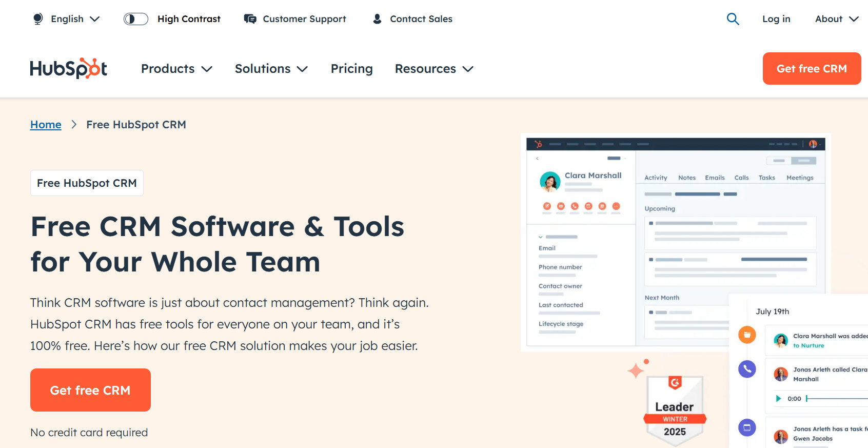Click the 'Lifecycle stage' field label
Image resolution: width=868 pixels, height=448 pixels.
pyautogui.click(x=561, y=324)
